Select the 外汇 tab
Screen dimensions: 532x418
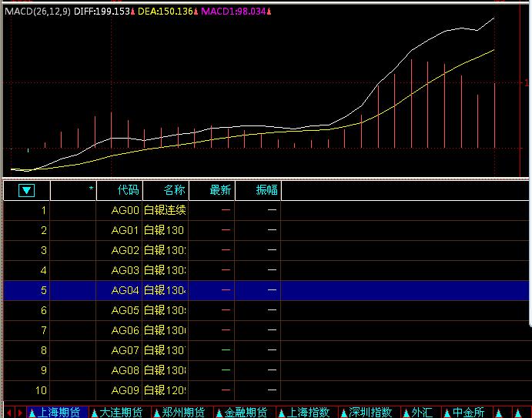tap(422, 413)
